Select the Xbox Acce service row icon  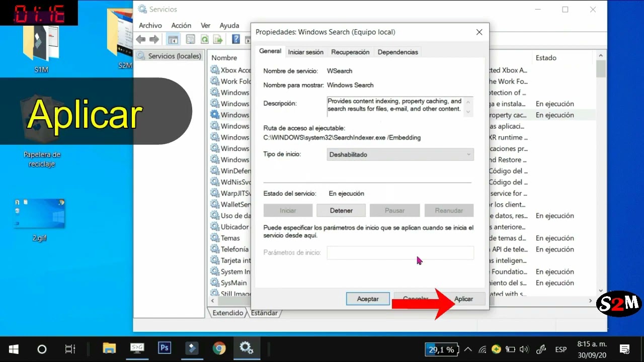215,70
